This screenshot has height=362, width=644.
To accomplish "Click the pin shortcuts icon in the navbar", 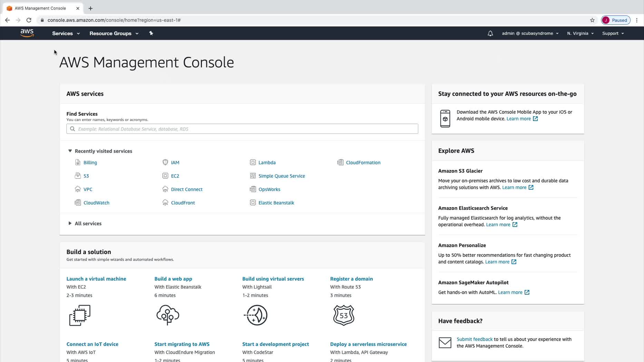I will point(151,33).
